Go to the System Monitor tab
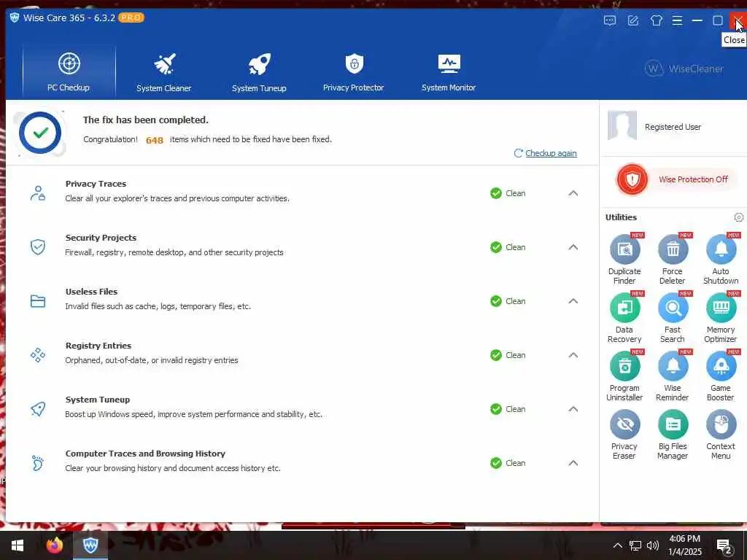Viewport: 747px width, 560px height. [x=449, y=72]
